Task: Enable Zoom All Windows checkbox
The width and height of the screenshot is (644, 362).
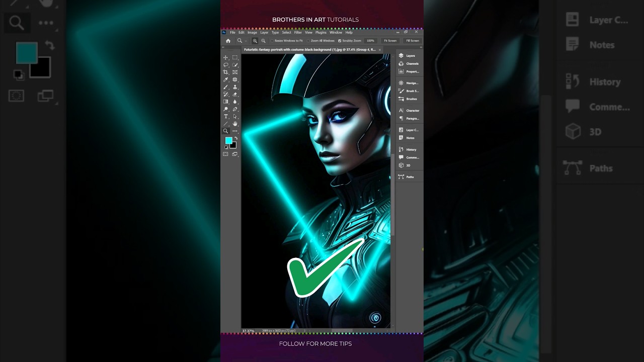Action: point(308,41)
